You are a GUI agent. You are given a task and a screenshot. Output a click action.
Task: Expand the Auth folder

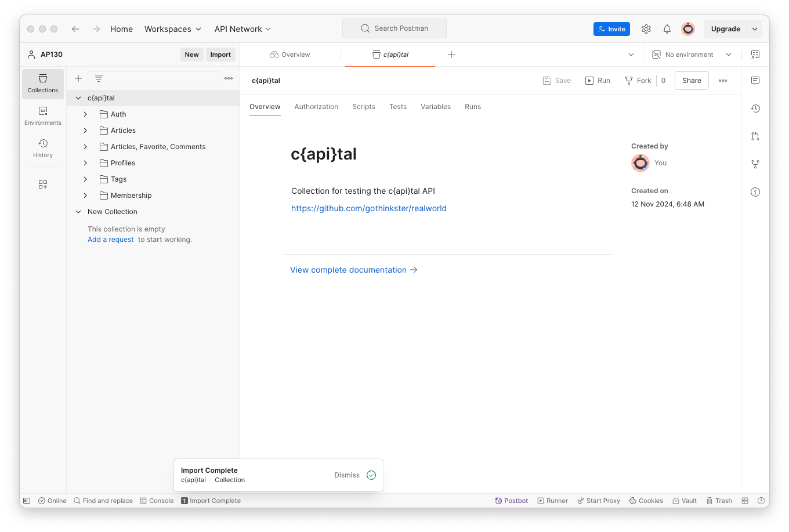coord(85,114)
